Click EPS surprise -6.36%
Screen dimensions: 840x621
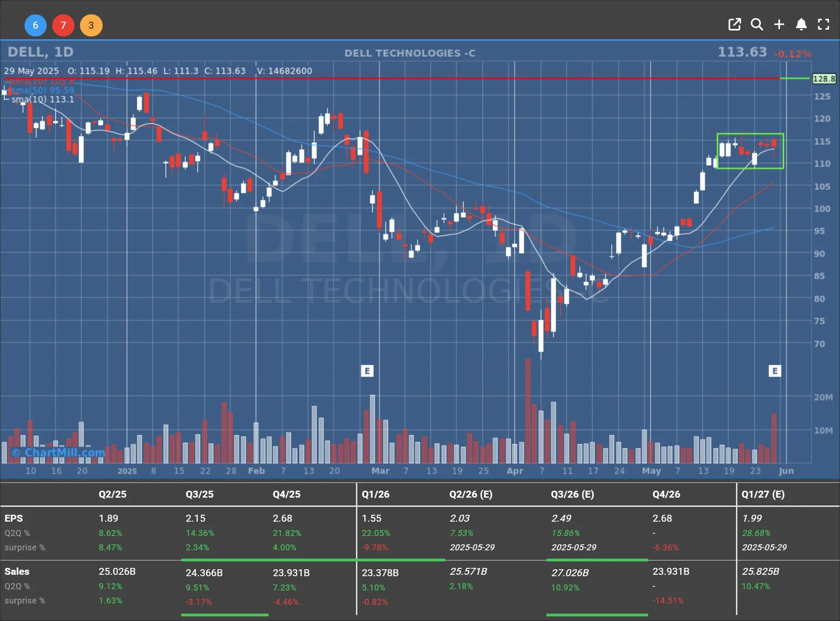click(x=665, y=548)
